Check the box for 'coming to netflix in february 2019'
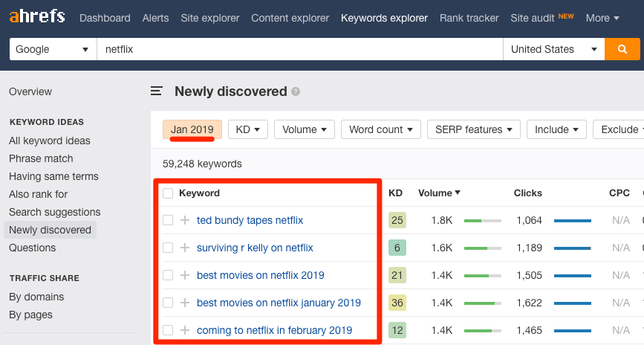Image resolution: width=644 pixels, height=345 pixels. coord(168,330)
